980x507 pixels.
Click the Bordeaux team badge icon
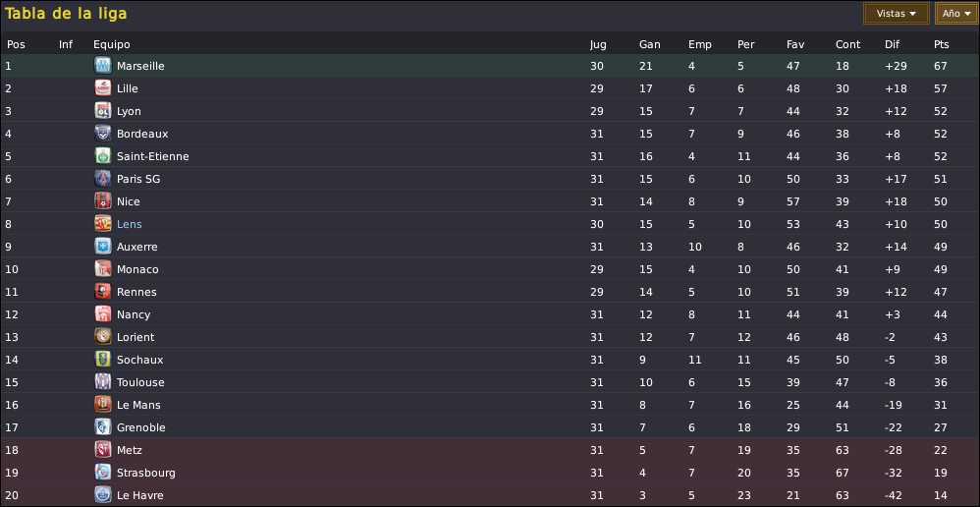[102, 134]
